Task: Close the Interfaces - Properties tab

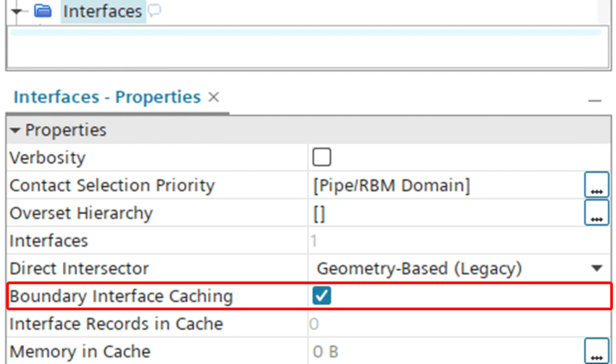Action: pyautogui.click(x=214, y=97)
